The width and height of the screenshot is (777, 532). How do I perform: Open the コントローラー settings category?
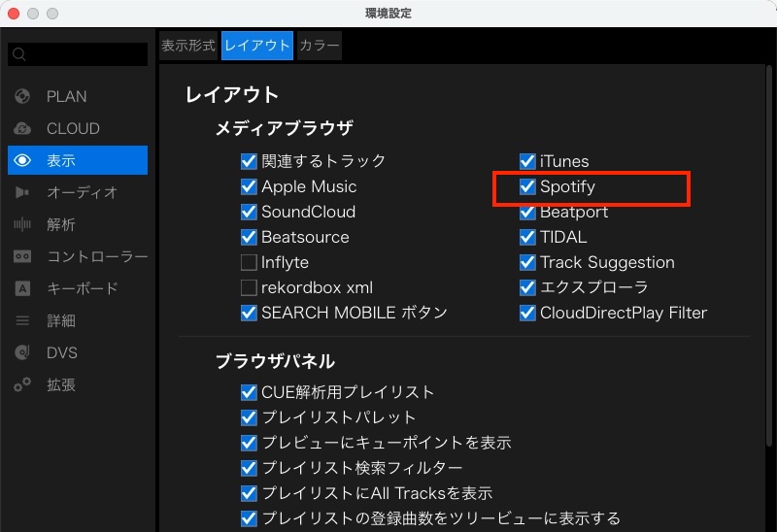click(x=78, y=256)
